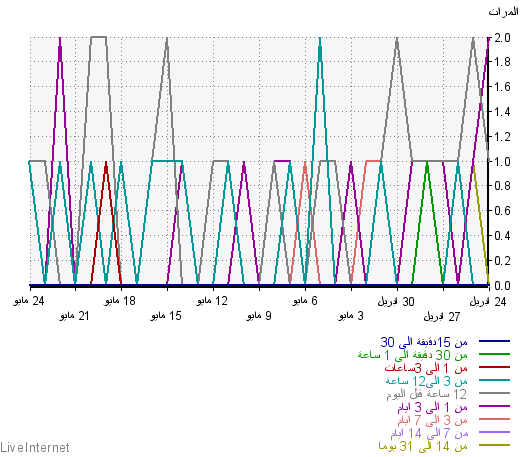Click the gray legend line for '12 ساعة قبل اليوم'

click(x=494, y=393)
